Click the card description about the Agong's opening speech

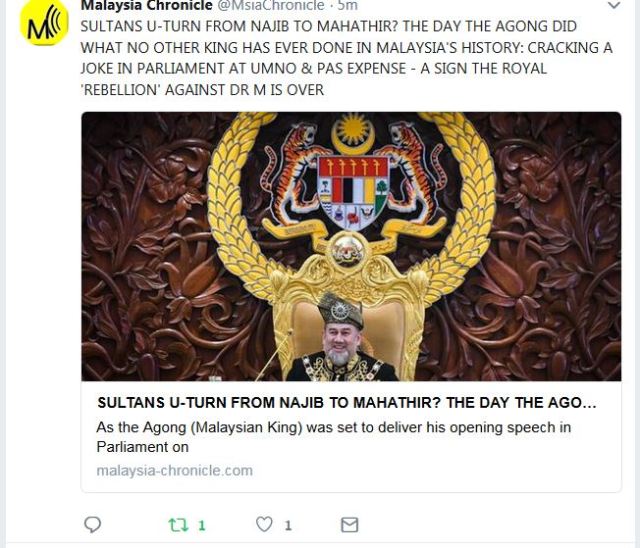pos(333,437)
